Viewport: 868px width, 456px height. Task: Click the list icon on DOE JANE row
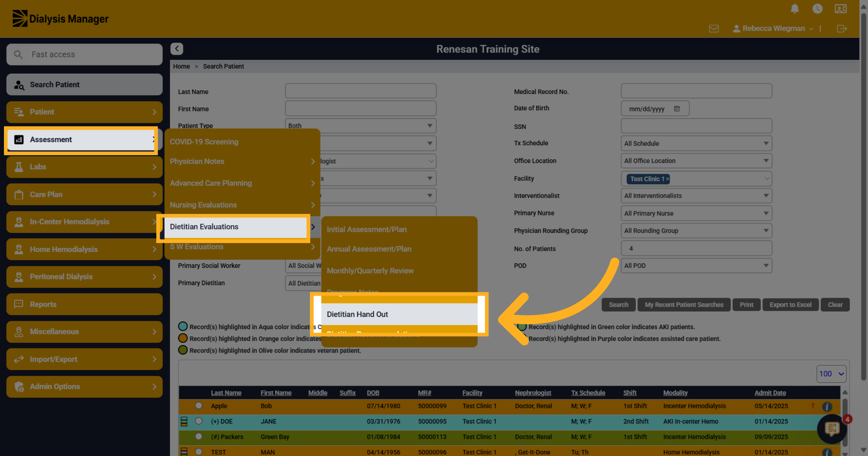184,421
